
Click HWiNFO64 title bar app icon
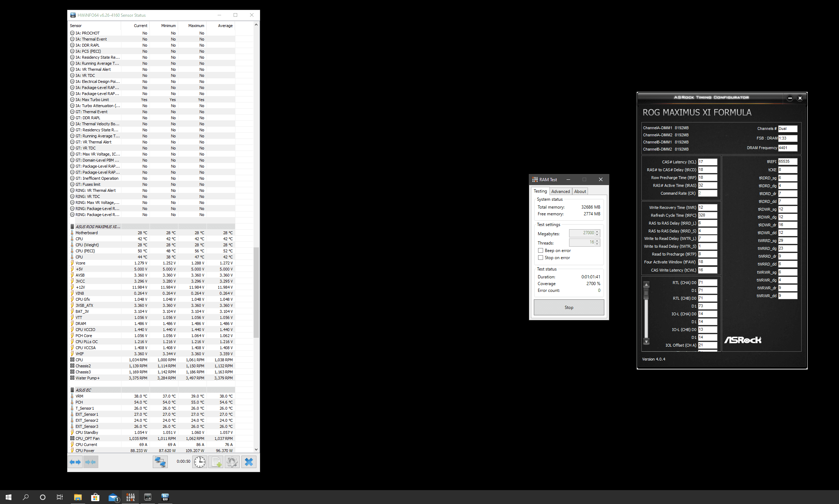pyautogui.click(x=73, y=15)
